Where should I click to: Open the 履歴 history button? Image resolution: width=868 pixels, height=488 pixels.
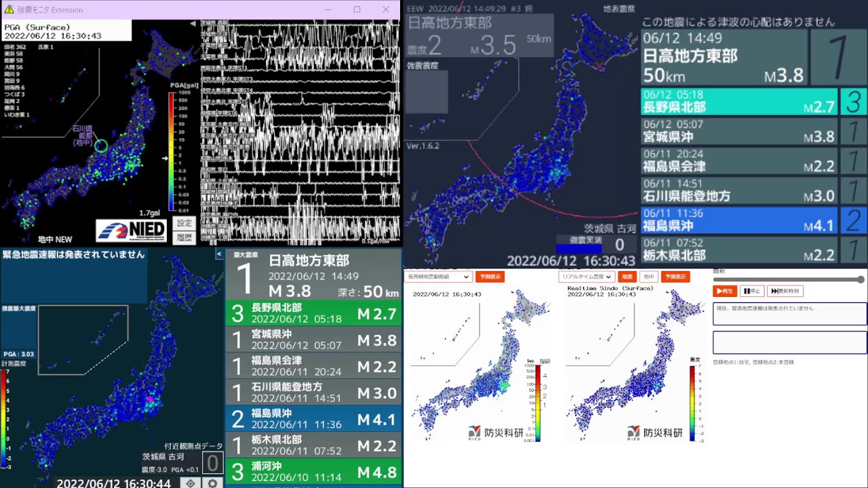pyautogui.click(x=184, y=237)
